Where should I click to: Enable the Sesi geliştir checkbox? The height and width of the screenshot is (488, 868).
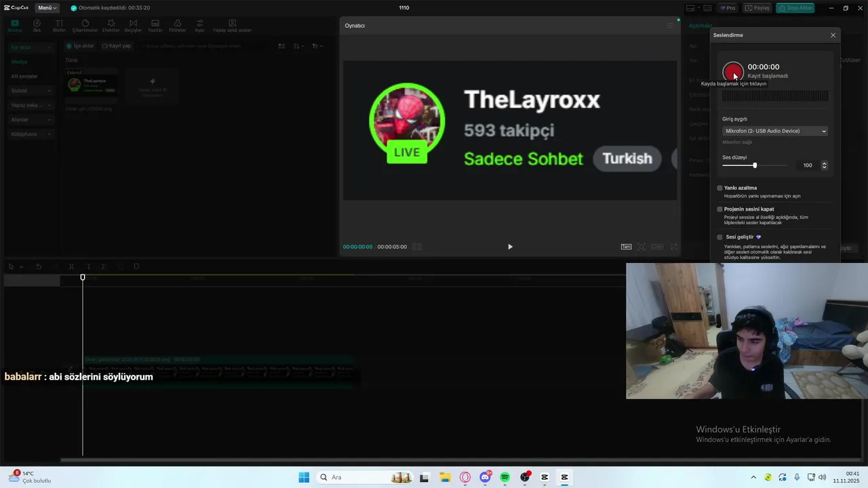click(719, 237)
